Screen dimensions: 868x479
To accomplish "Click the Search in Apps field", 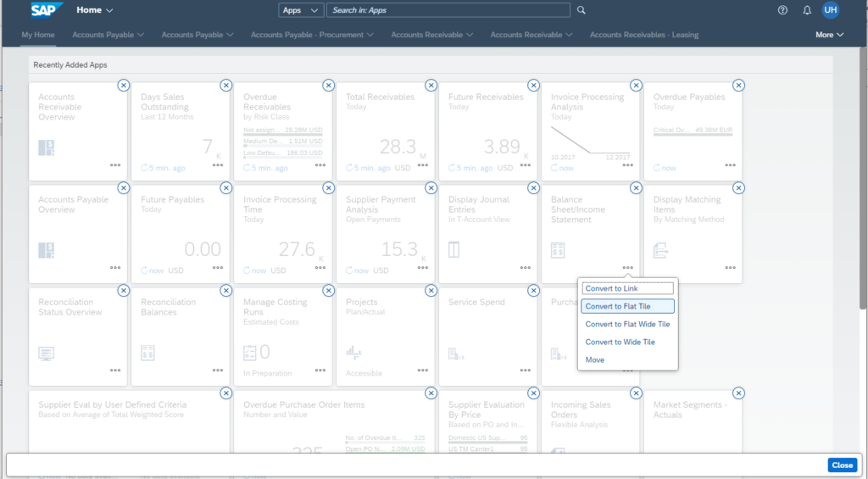I will pos(448,10).
